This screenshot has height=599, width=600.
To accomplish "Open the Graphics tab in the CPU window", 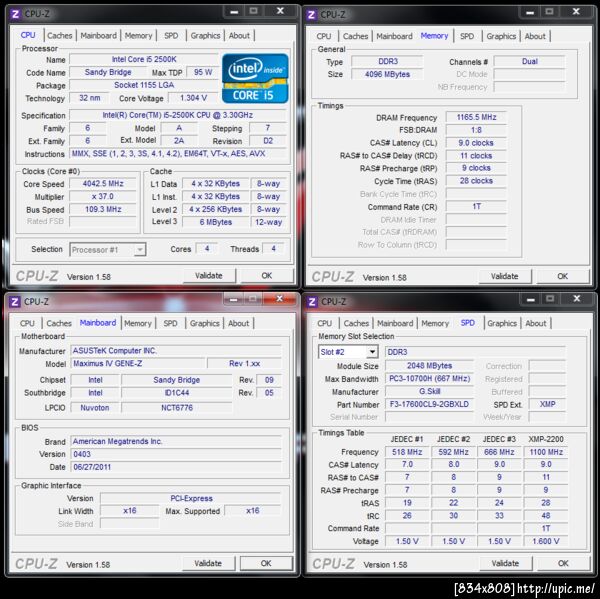I will 205,36.
